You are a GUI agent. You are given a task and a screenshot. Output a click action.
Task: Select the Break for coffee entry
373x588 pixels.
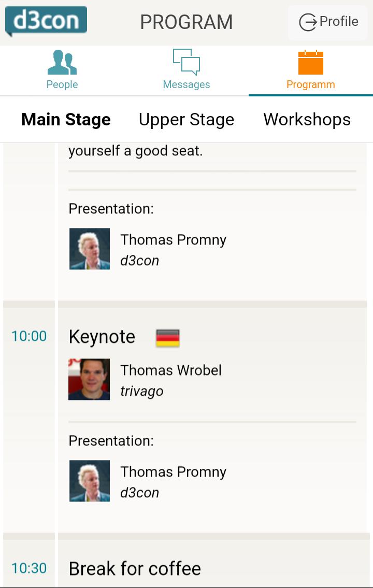click(135, 568)
